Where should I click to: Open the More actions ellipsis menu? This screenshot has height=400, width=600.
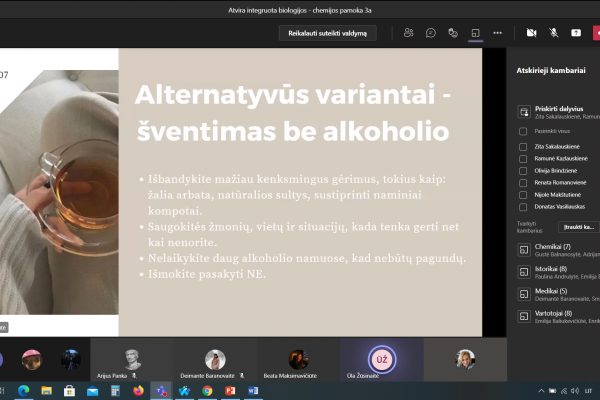click(x=497, y=33)
